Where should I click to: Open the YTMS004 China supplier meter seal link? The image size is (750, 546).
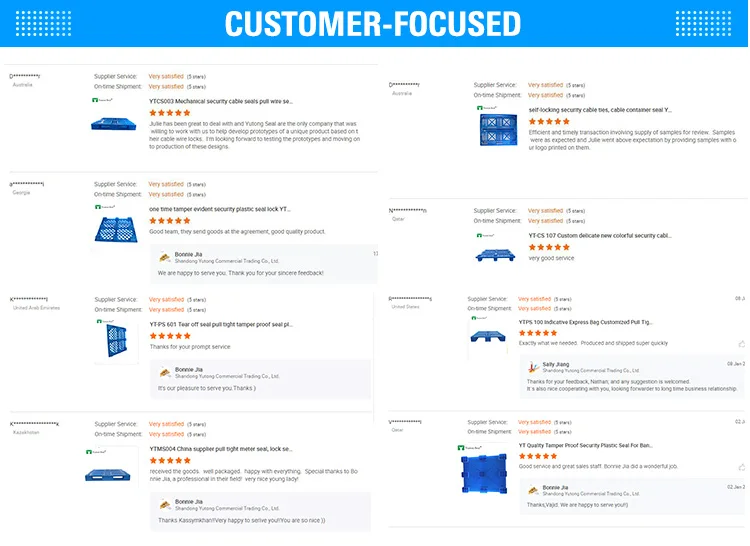pos(220,449)
